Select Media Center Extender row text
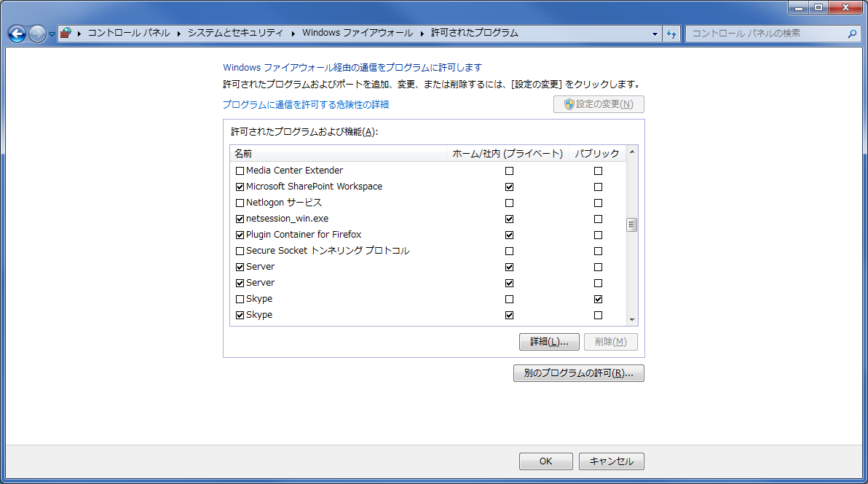 pyautogui.click(x=294, y=171)
